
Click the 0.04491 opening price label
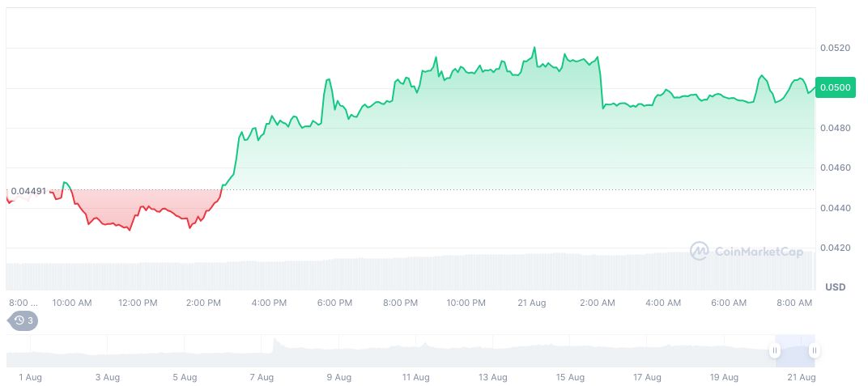(x=28, y=191)
